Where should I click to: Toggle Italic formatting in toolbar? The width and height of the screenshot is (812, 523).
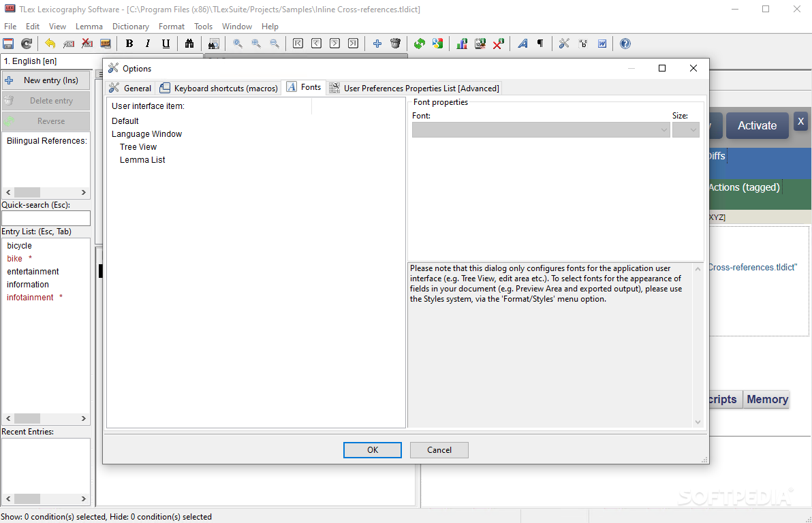pyautogui.click(x=148, y=44)
